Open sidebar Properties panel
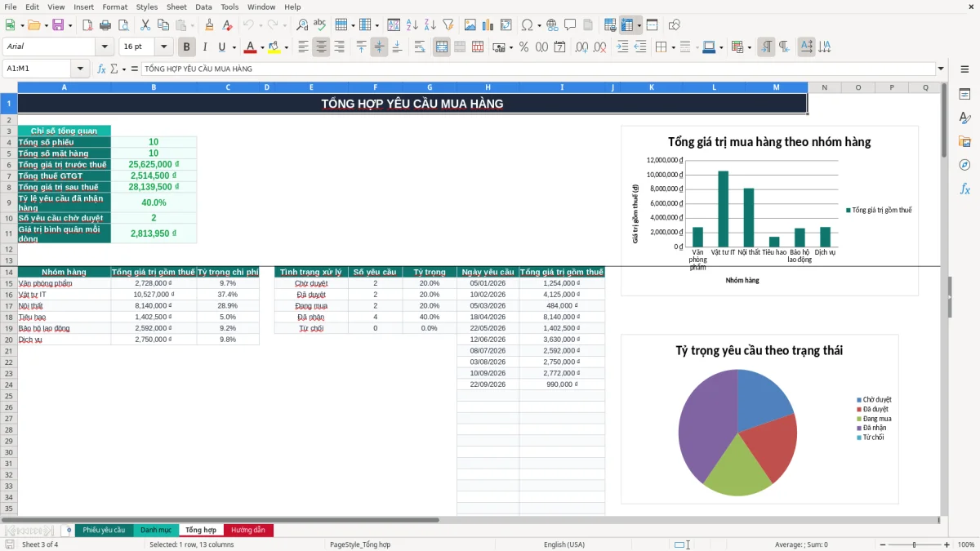 [964, 95]
